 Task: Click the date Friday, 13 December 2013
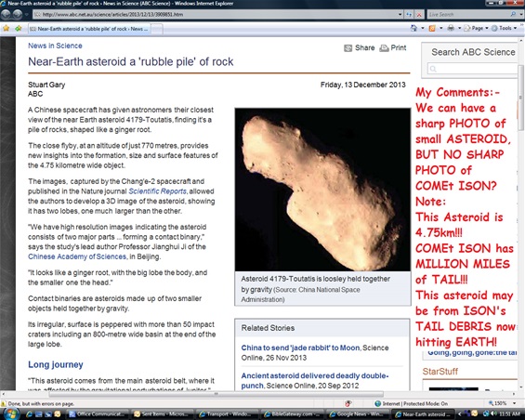[x=363, y=85]
